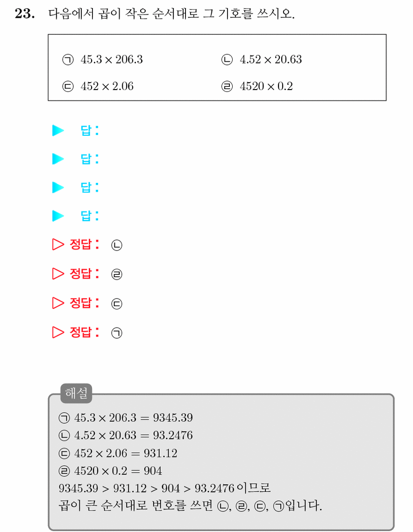This screenshot has height=532, width=413.
Task: Select the circled ㉠ option 45.3 × 206.3
Action: click(103, 60)
